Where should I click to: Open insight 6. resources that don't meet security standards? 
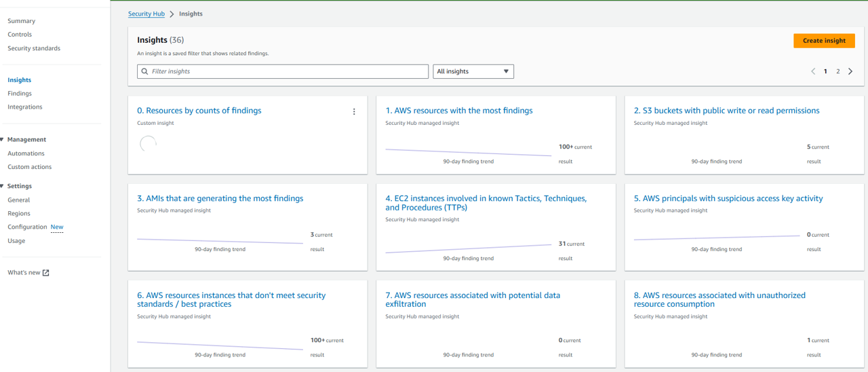[x=231, y=300]
